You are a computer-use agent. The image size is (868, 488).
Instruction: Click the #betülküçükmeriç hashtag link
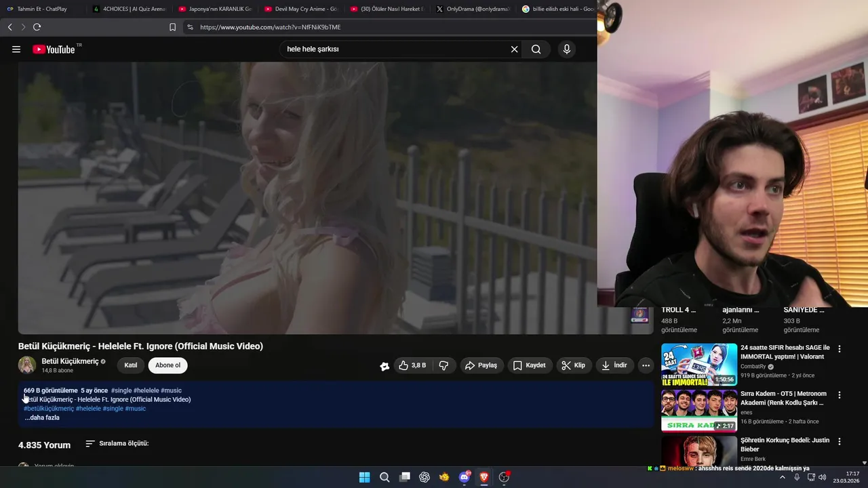tap(49, 409)
